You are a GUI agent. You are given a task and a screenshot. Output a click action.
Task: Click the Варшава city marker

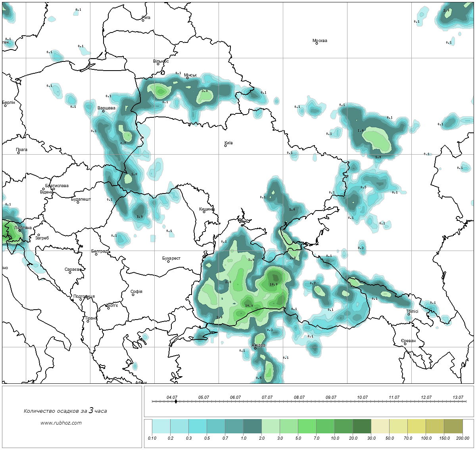(103, 111)
